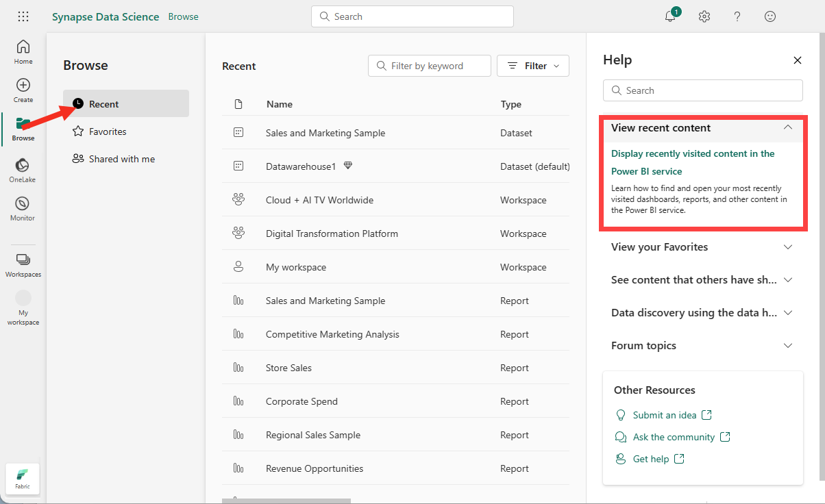Open the app launcher waffle icon
This screenshot has width=825, height=504.
point(23,16)
